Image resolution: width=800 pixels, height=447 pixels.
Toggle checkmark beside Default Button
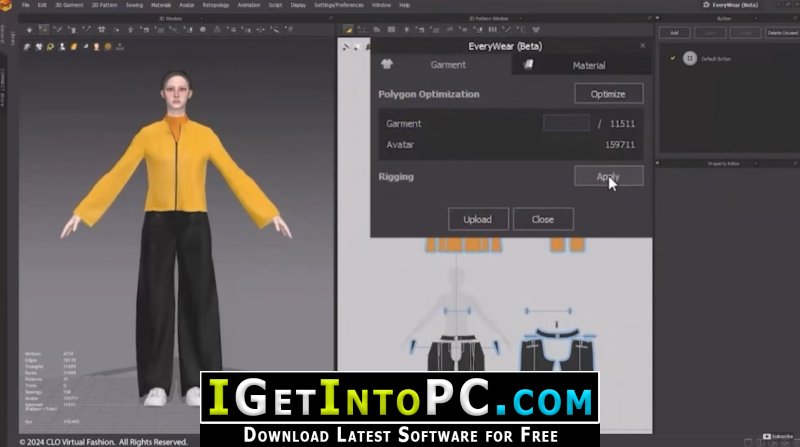(x=672, y=58)
